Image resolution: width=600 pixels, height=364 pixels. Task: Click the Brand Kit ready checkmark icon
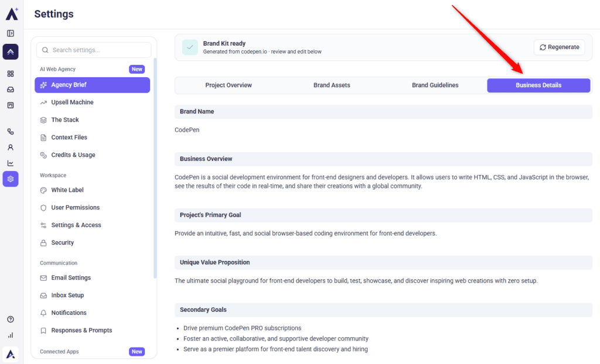[190, 47]
